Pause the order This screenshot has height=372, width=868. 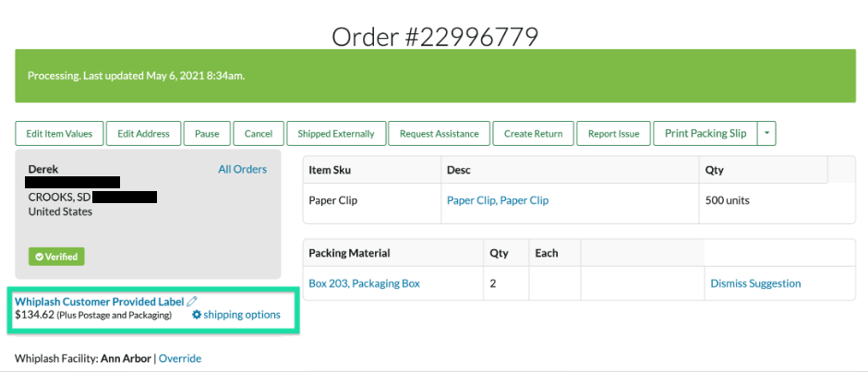click(207, 134)
